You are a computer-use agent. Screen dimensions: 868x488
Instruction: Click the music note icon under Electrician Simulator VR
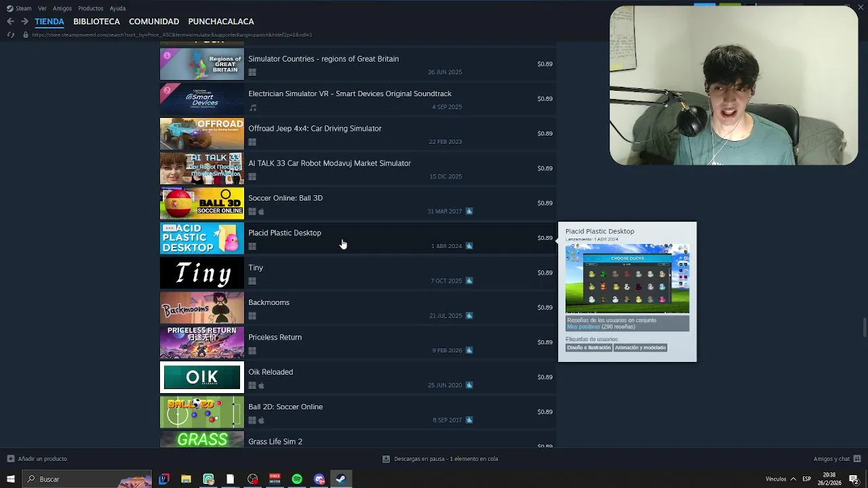click(x=252, y=107)
